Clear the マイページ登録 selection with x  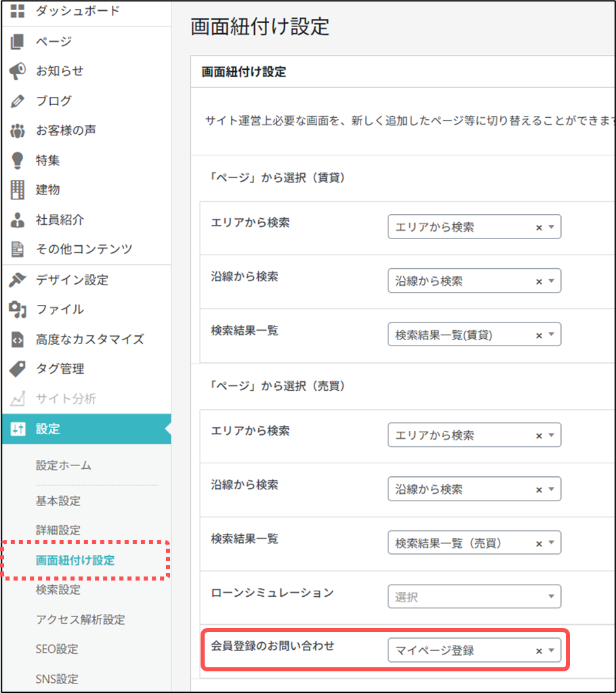[x=539, y=651]
